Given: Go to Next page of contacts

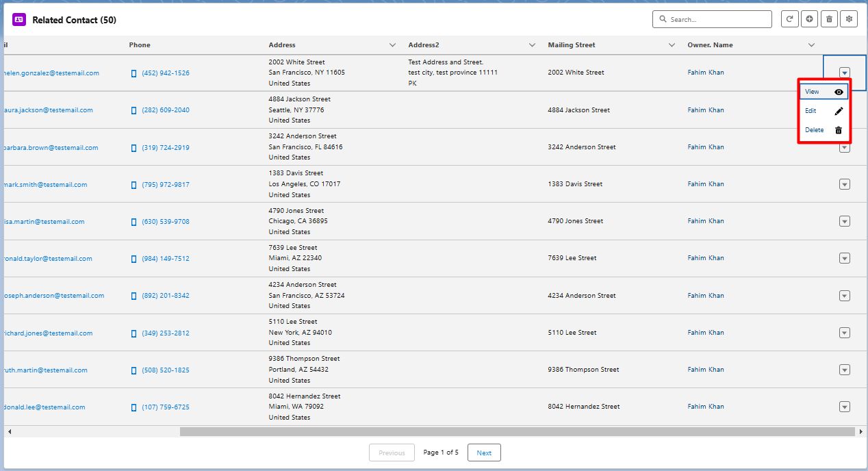Looking at the screenshot, I should point(484,453).
